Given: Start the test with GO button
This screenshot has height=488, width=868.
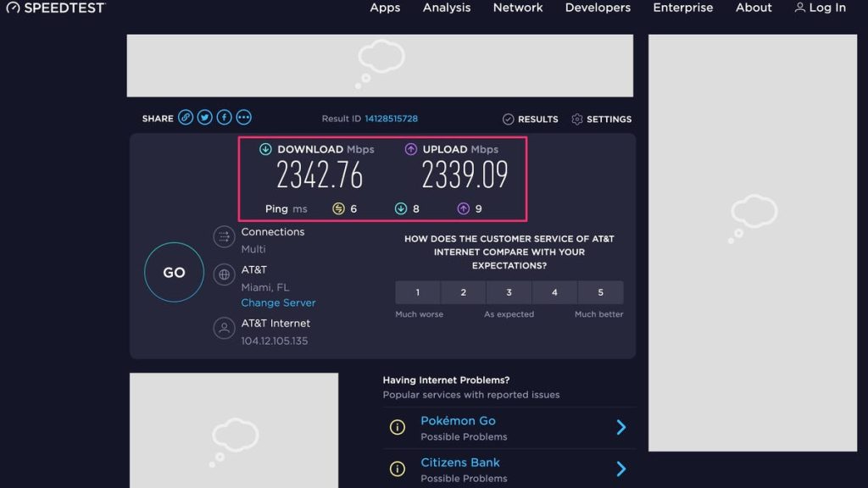Looking at the screenshot, I should (174, 272).
